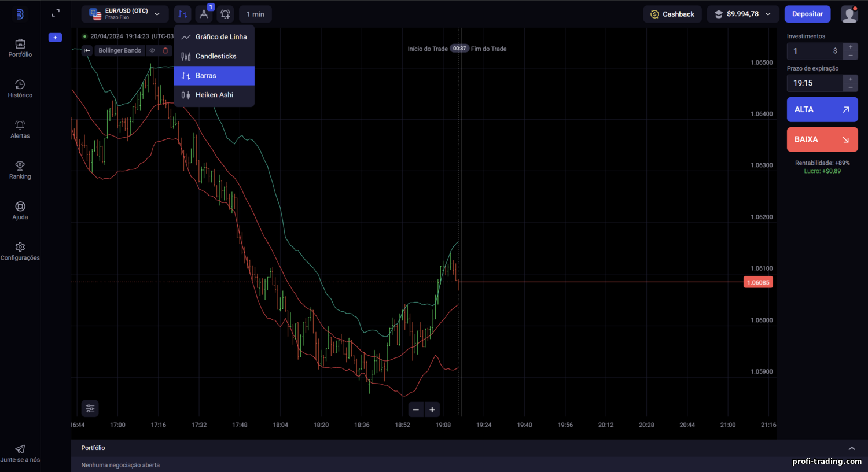Collapse the indicator list arrow
Screen dimensions: 868x472
click(87, 50)
